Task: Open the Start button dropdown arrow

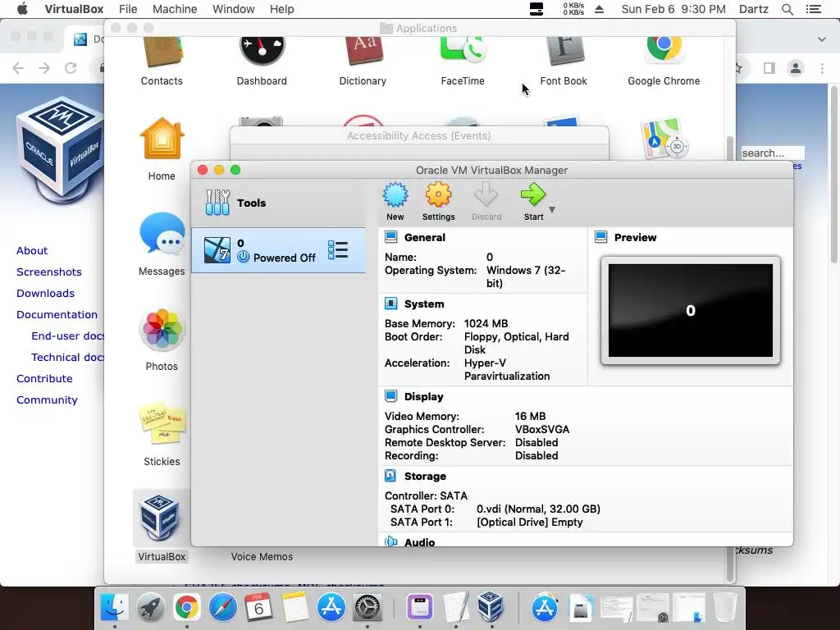Action: click(x=552, y=209)
